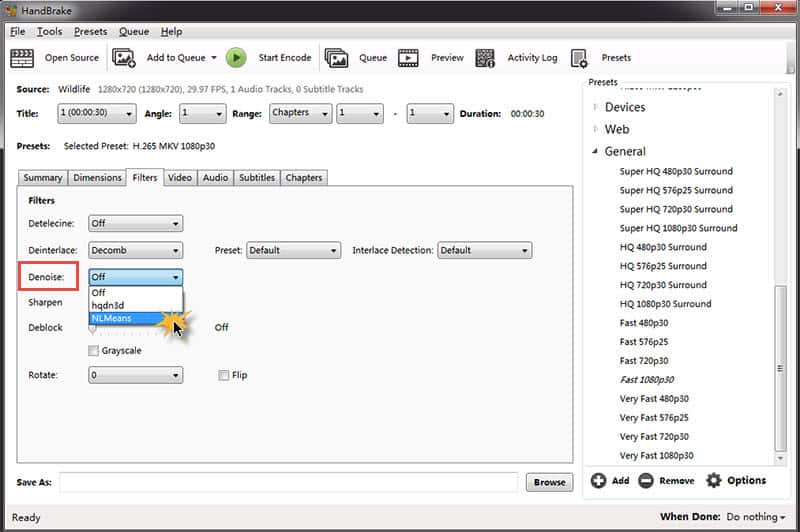Click the Remove preset minus icon

point(645,480)
